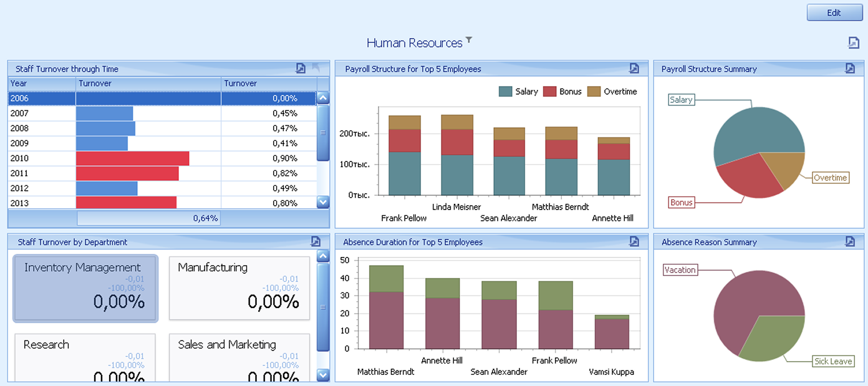Viewport: 868px width, 386px height.
Task: Select the Manufacturing department card
Action: tap(239, 288)
